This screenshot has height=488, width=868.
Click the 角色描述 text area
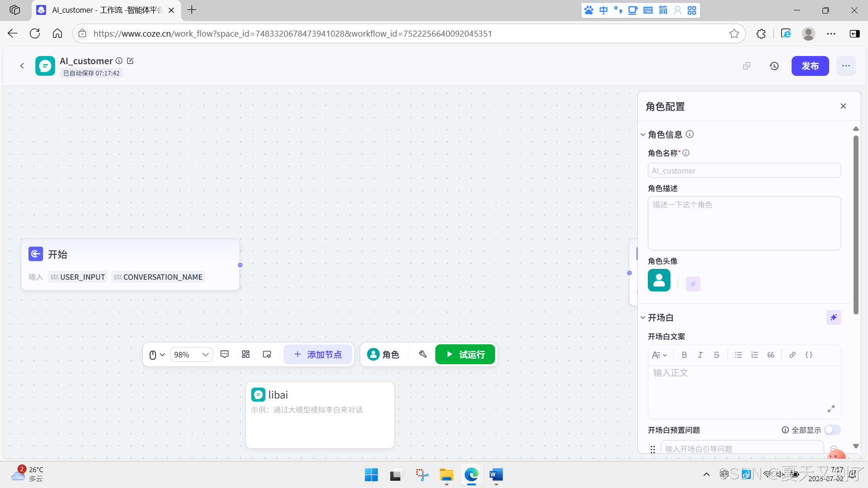[x=744, y=223]
